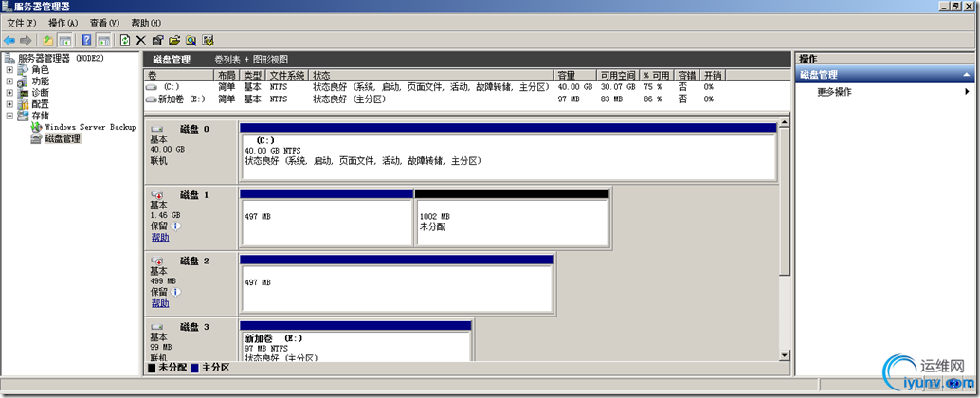Image resolution: width=980 pixels, height=398 pixels.
Task: Expand 更多操作 submenu arrow in actions pane
Action: coord(967,92)
